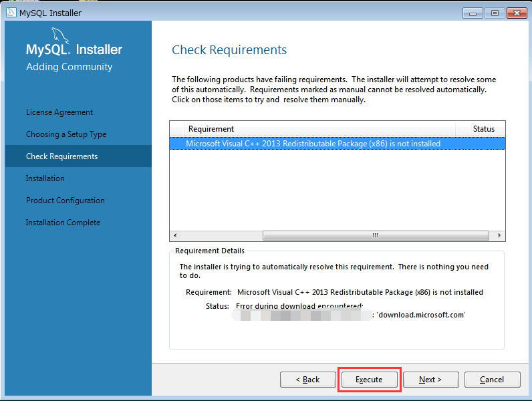The height and width of the screenshot is (401, 532).
Task: Click the Requirement column header
Action: coord(319,129)
